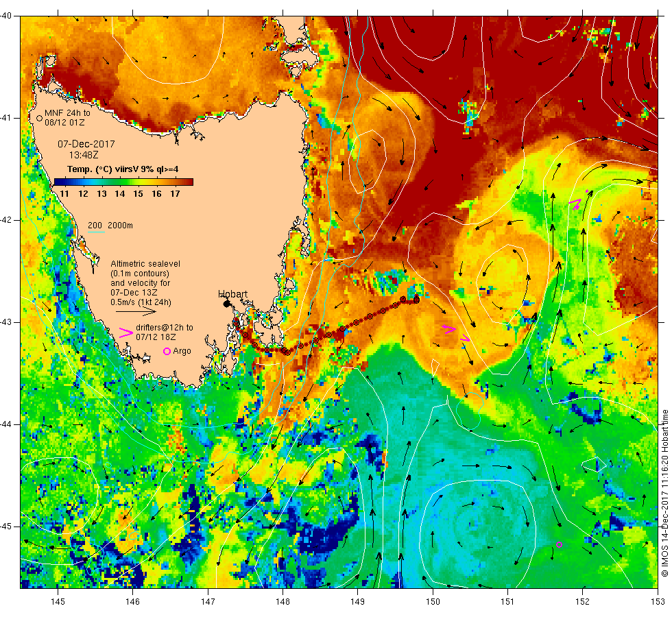The width and height of the screenshot is (672, 617).
Task: Click the '08/12 01Z' legend text
Action: pyautogui.click(x=64, y=123)
